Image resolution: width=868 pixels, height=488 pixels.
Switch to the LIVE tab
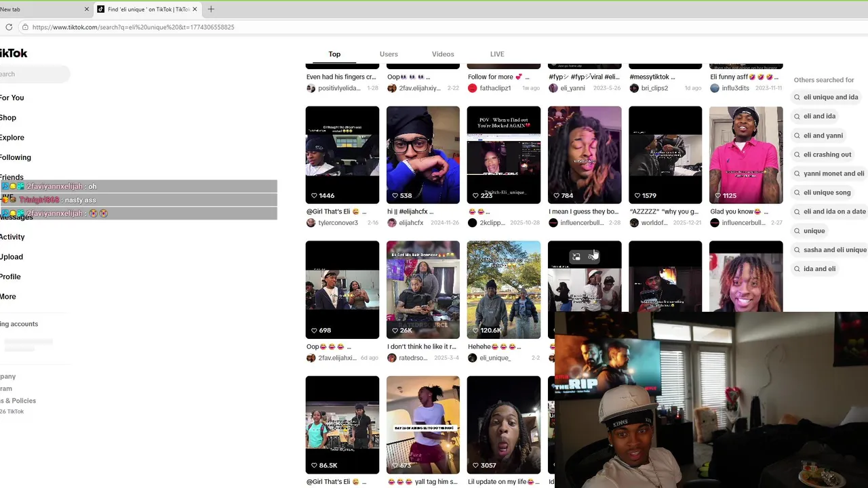point(497,54)
